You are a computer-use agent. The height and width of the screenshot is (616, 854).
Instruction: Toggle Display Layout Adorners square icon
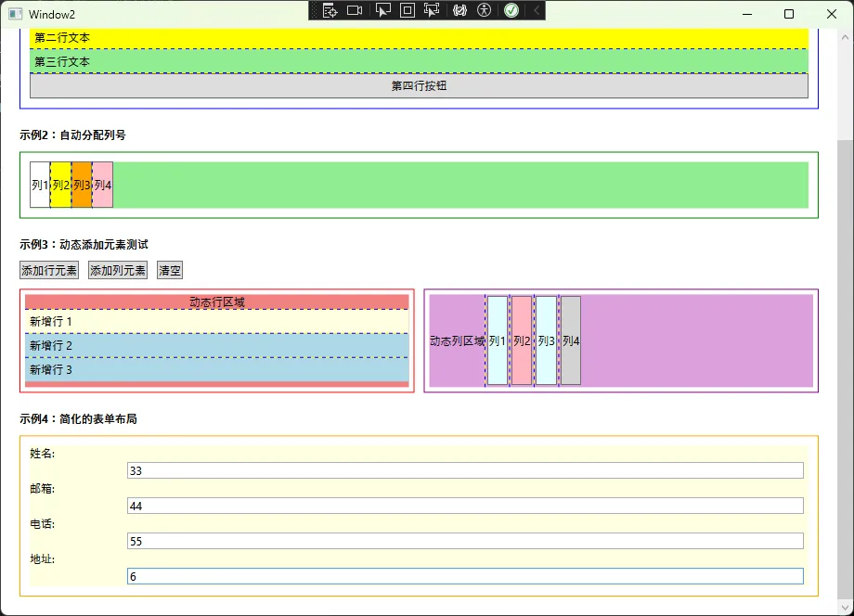[x=408, y=10]
